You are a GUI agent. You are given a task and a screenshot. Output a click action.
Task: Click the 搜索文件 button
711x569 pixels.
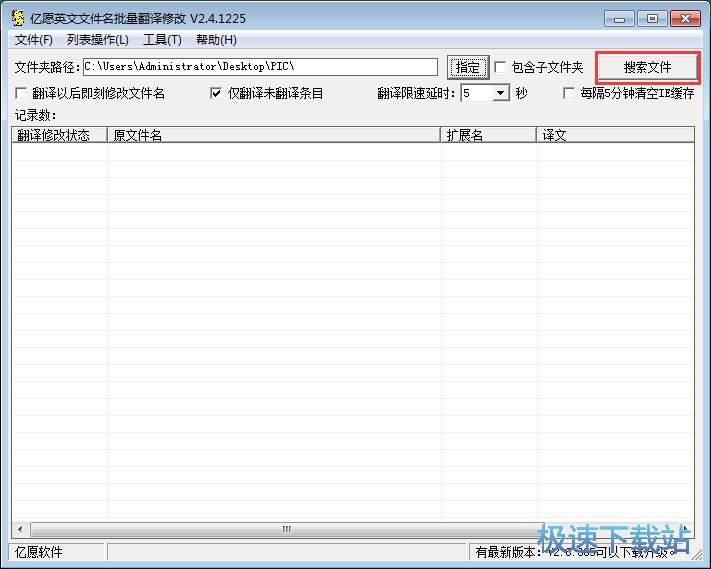click(648, 68)
